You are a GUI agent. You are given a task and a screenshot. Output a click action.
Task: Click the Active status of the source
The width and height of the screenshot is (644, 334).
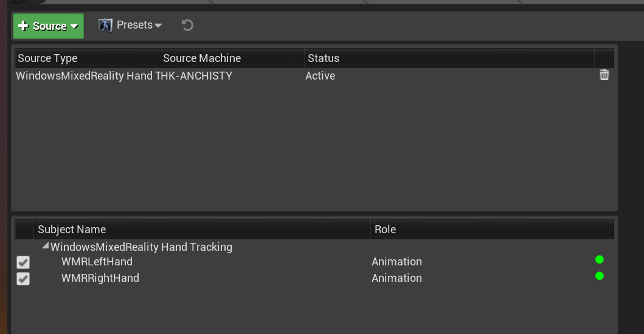tap(320, 76)
